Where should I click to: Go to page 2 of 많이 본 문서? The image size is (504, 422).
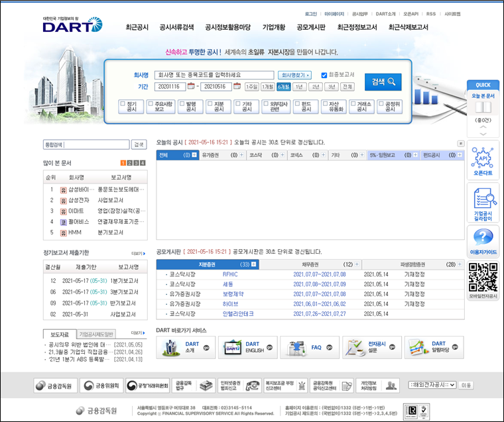(x=130, y=163)
